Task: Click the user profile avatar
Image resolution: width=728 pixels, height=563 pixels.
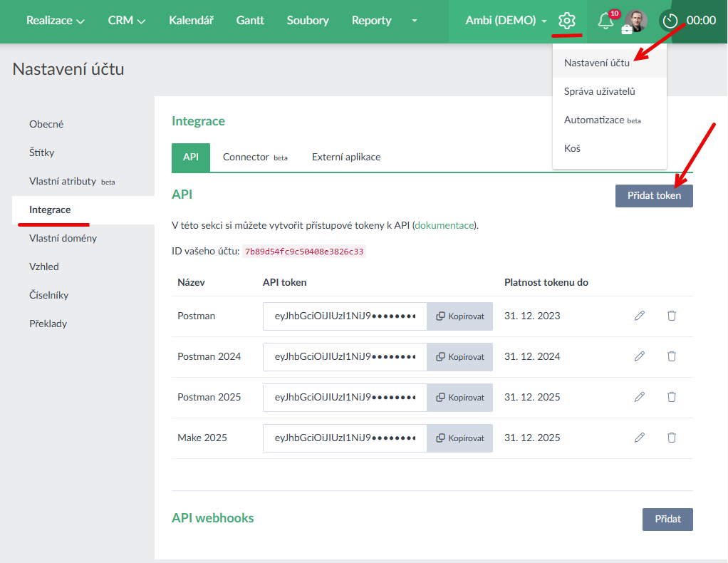Action: click(636, 21)
